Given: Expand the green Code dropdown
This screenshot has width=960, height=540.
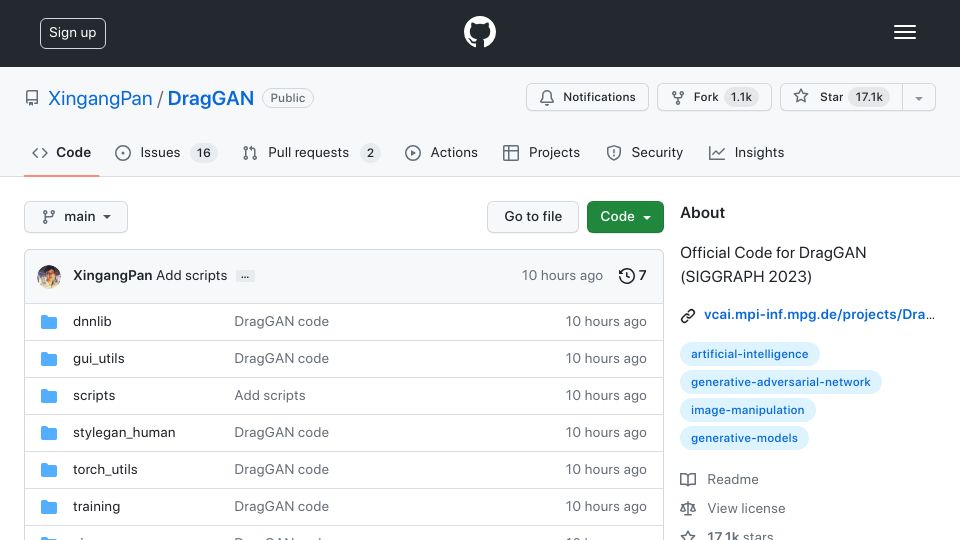Looking at the screenshot, I should [625, 217].
